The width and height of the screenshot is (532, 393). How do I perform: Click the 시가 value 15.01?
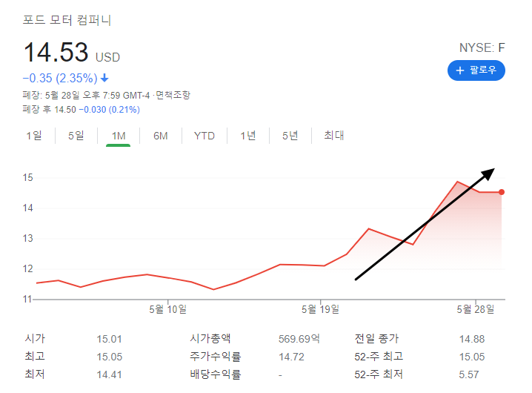pos(109,339)
